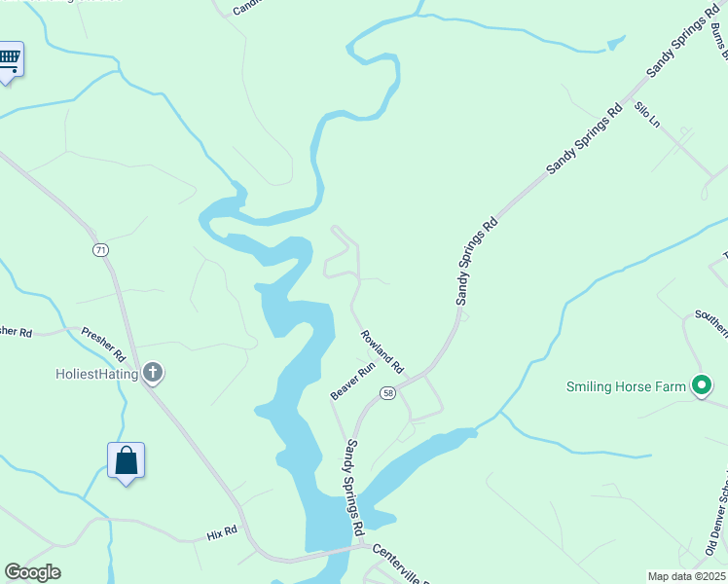
Task: Select the Smiling Horse Farm text label
Action: [x=626, y=386]
